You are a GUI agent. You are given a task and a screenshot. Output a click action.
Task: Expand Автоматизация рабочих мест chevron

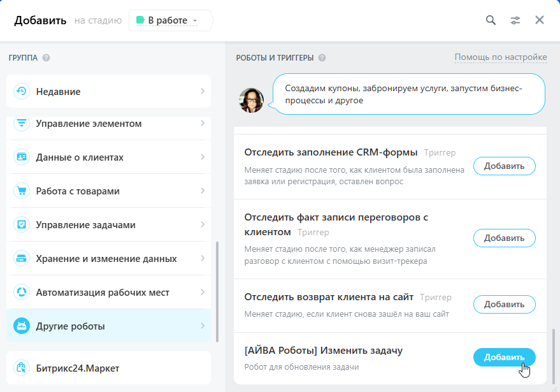click(203, 292)
